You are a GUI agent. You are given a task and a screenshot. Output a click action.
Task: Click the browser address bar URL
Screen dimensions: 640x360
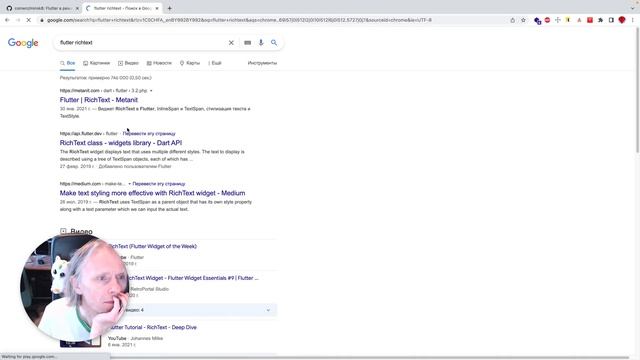(x=239, y=20)
